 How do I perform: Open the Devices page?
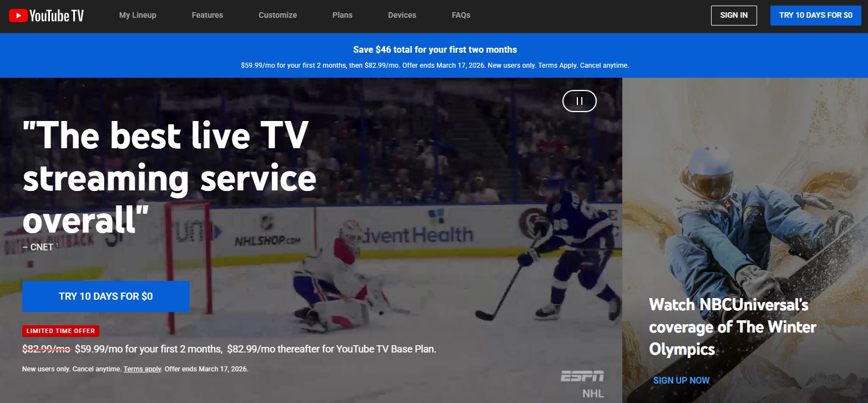[x=402, y=15]
